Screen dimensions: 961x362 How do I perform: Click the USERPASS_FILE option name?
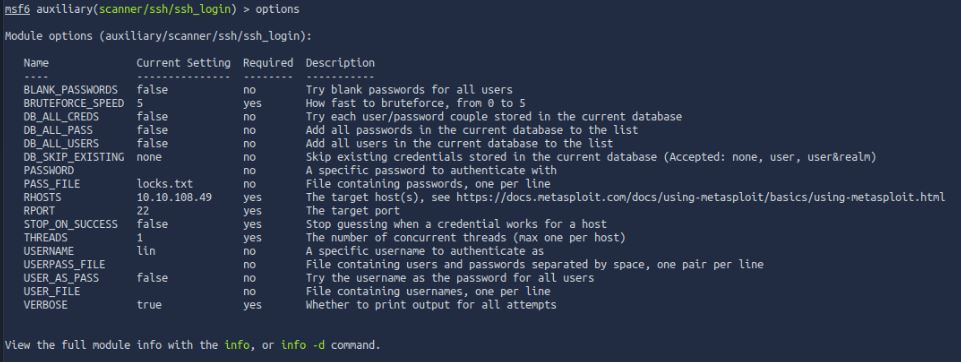(x=64, y=265)
